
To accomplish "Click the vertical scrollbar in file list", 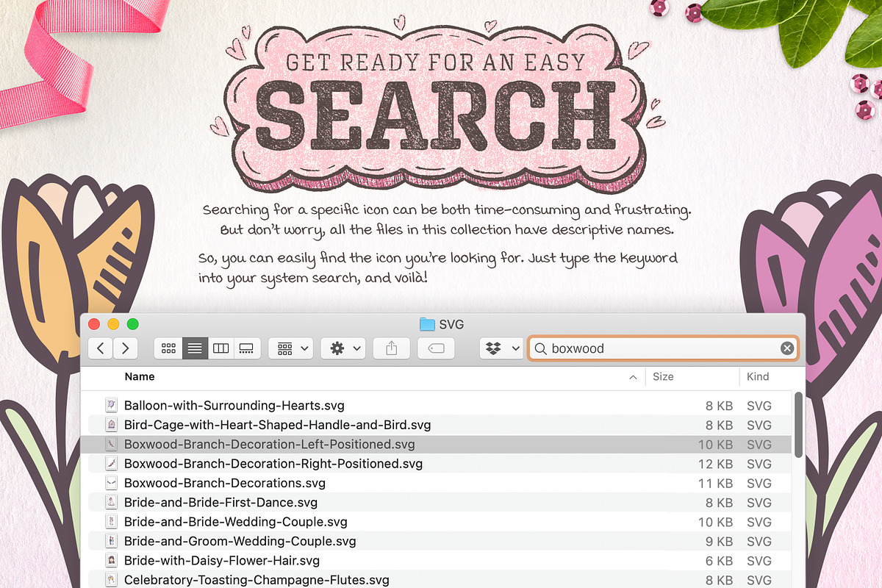I will tap(798, 425).
